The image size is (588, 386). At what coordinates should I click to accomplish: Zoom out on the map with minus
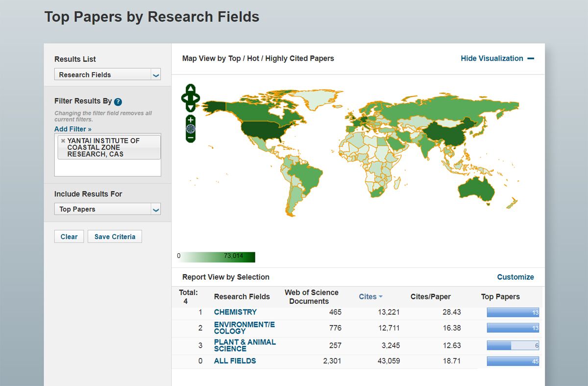pyautogui.click(x=191, y=138)
